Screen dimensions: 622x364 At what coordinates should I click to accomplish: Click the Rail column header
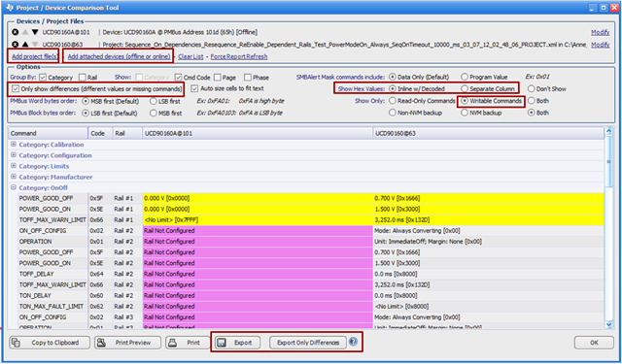127,134
